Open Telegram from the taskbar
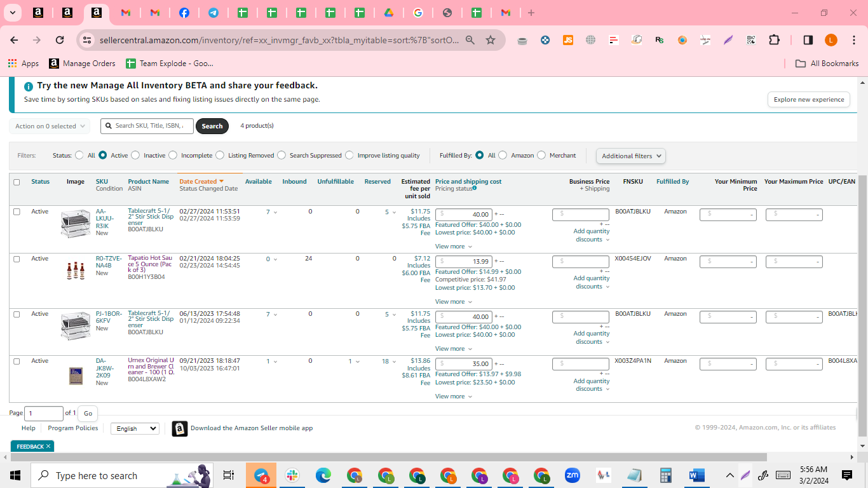 pos(261,475)
